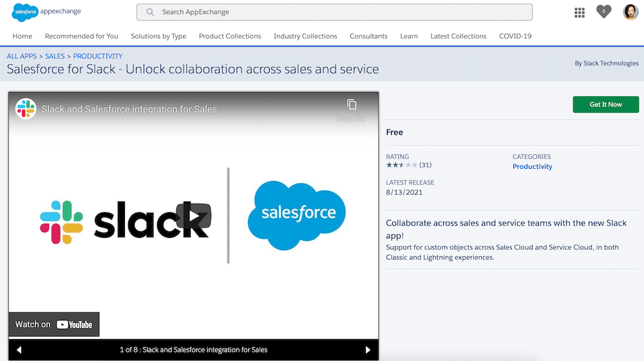Click the Slack channel icon in video header

pos(26,108)
